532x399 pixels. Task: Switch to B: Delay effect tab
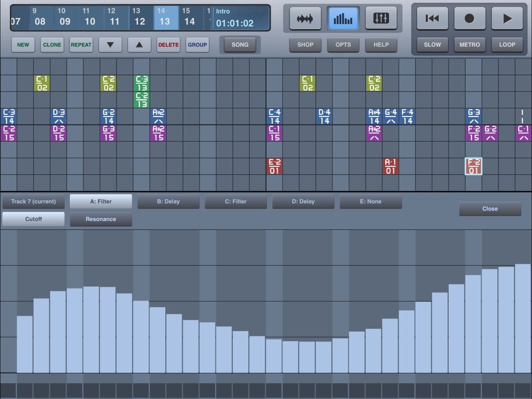pyautogui.click(x=169, y=201)
